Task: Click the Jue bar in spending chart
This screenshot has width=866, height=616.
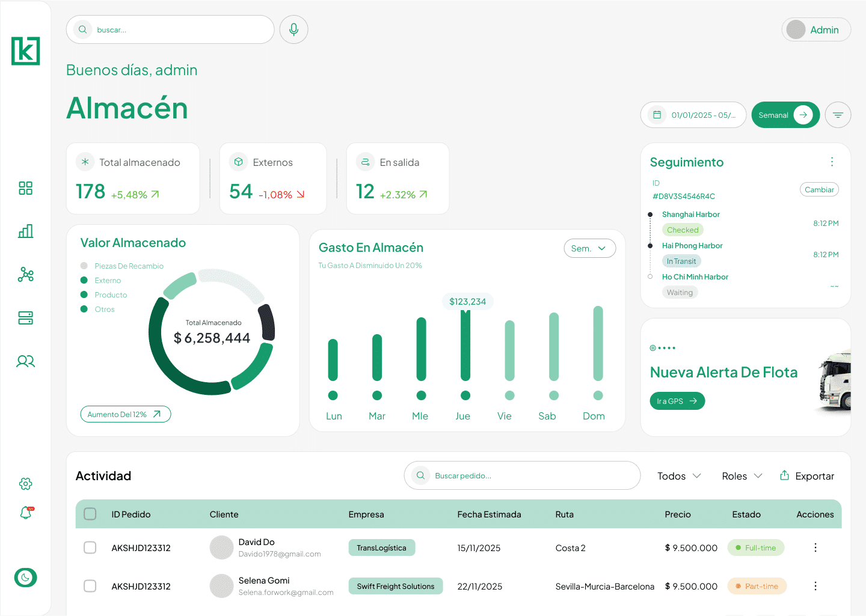Action: point(465,346)
